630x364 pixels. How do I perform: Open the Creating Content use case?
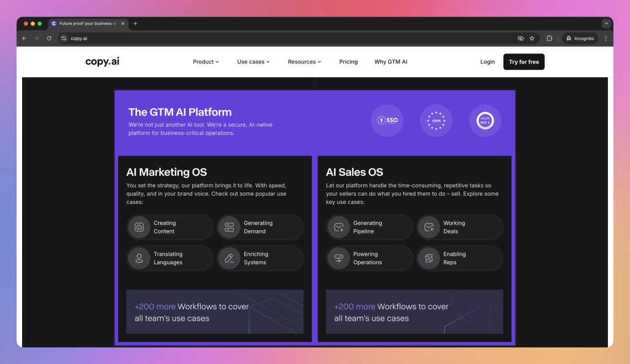(x=170, y=227)
